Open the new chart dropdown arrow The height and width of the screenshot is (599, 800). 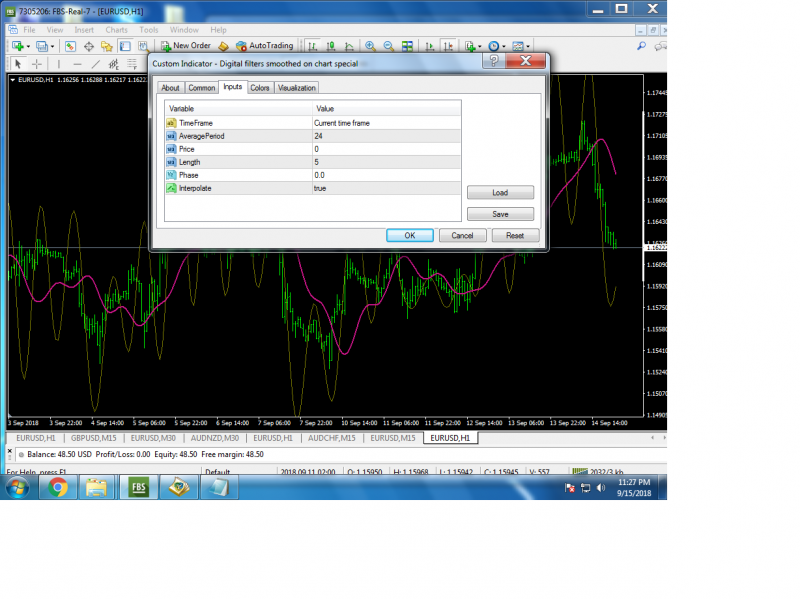[28, 46]
